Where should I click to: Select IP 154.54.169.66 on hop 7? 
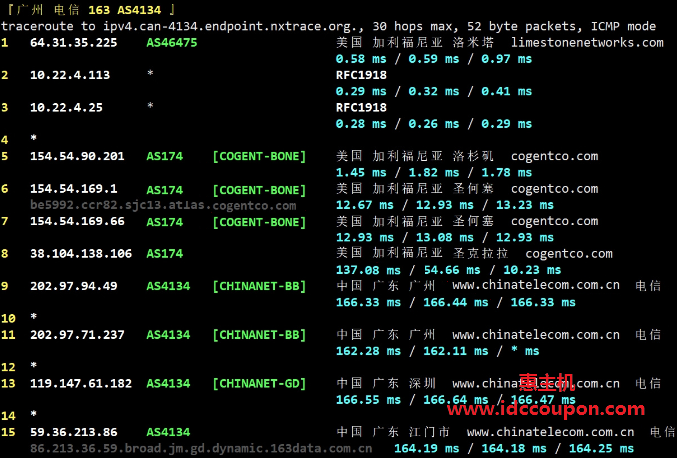click(x=77, y=221)
